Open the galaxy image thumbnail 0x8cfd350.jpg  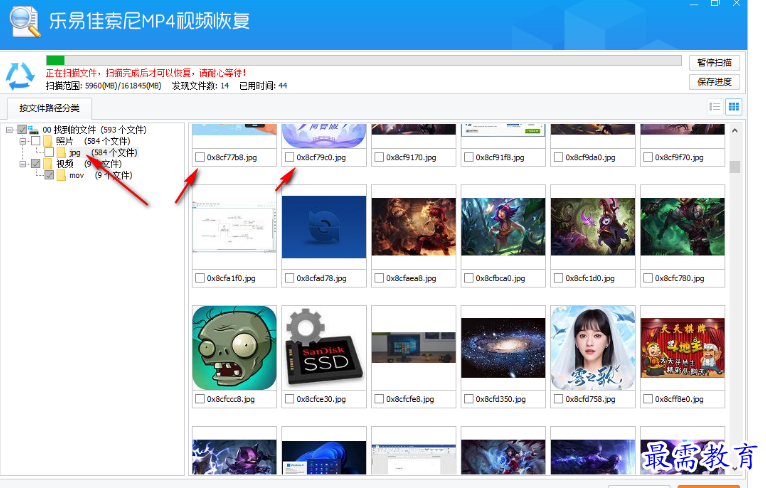(x=503, y=348)
